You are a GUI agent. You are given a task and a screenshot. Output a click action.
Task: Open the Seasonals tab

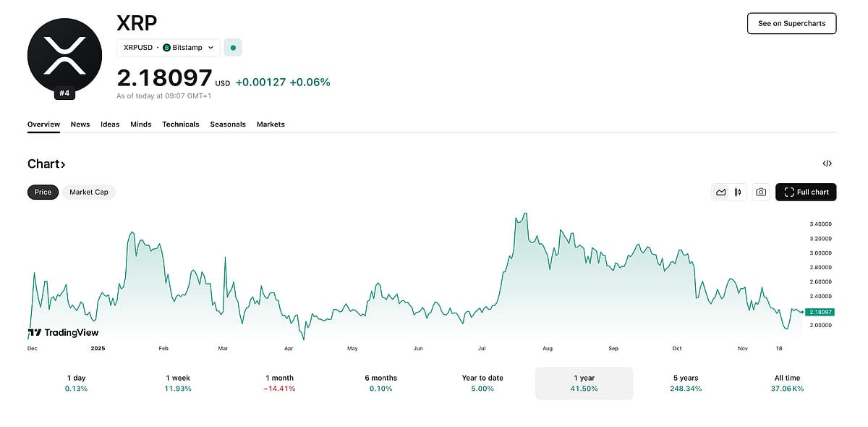228,124
